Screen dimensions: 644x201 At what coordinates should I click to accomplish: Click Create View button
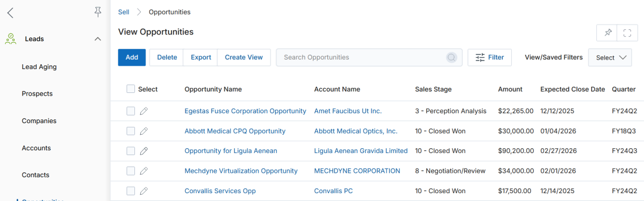coord(244,57)
